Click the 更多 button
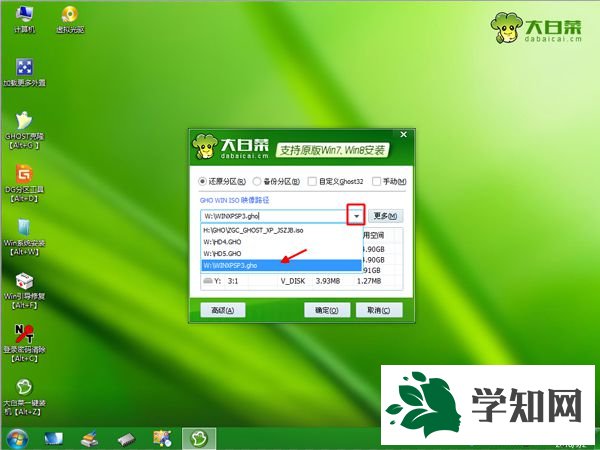Screen dimensions: 600x450 [385, 216]
